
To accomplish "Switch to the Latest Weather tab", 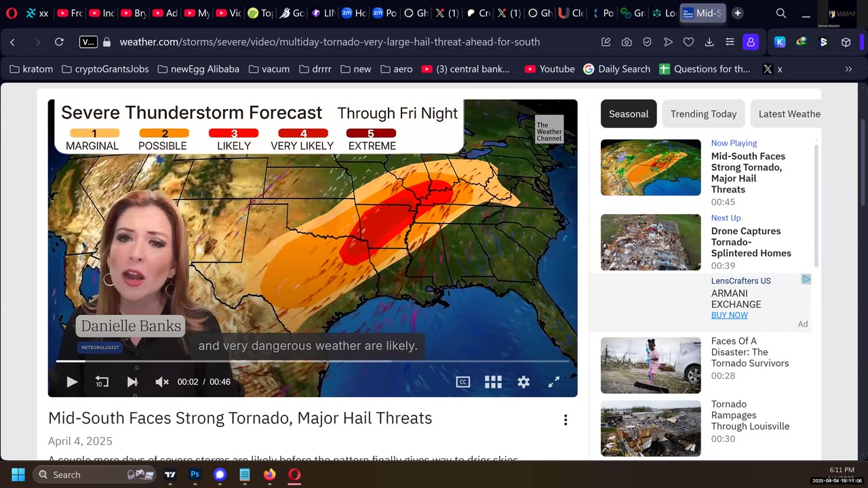I will (787, 114).
